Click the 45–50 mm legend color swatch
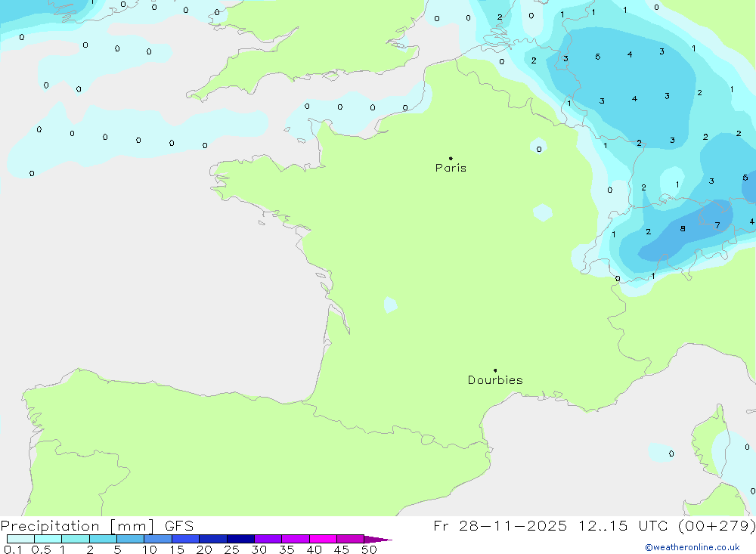 pos(351,539)
